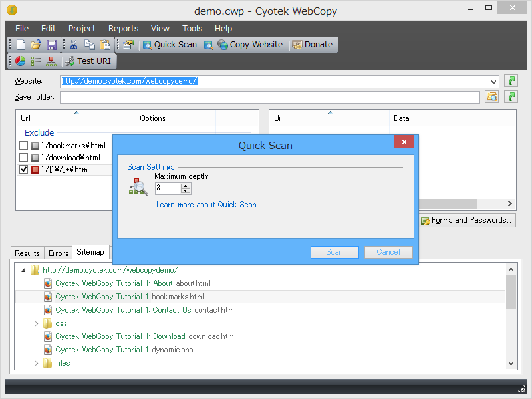Click sitemap scrollbar up arrow
Image resolution: width=532 pixels, height=399 pixels.
tap(511, 270)
